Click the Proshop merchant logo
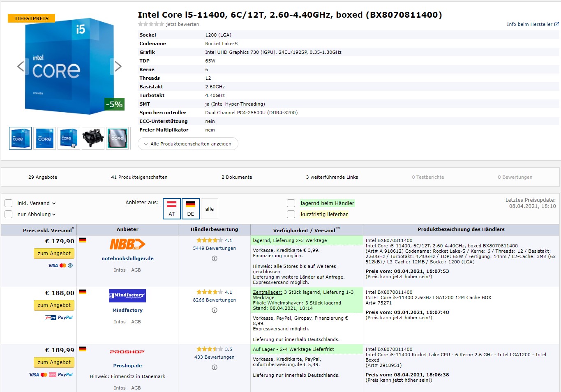561x392 pixels. click(x=127, y=352)
